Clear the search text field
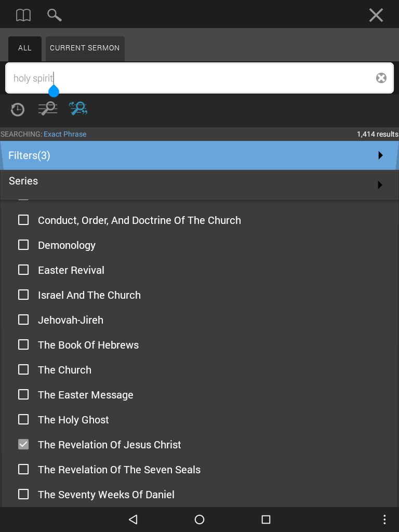This screenshot has width=399, height=532. pos(381,78)
